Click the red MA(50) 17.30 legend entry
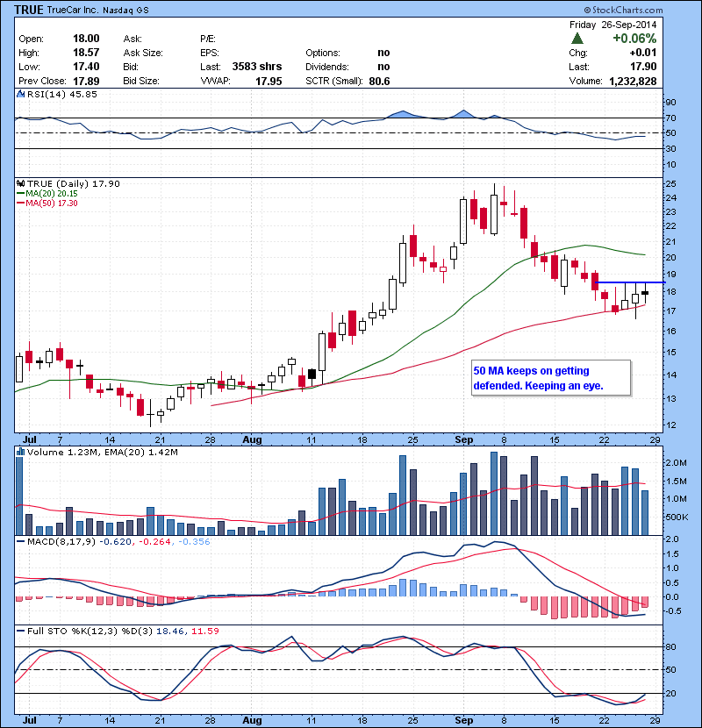This screenshot has height=728, width=702. click(47, 203)
